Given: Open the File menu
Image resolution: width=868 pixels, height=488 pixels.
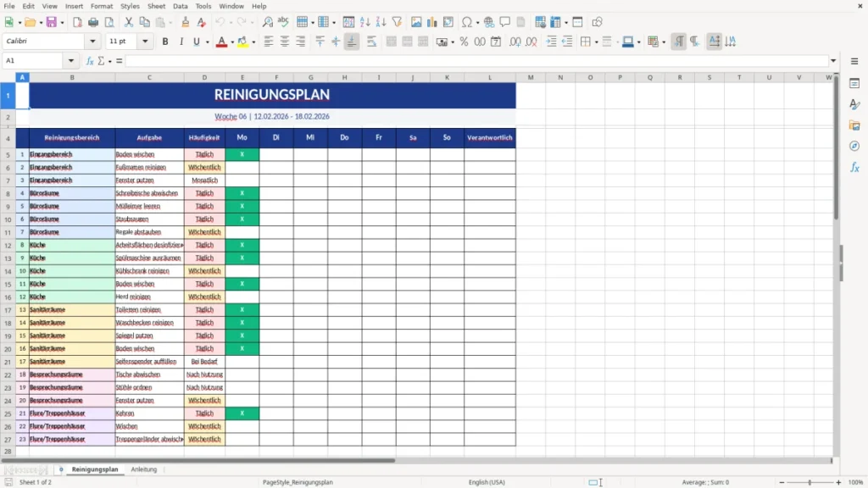Looking at the screenshot, I should pos(9,6).
